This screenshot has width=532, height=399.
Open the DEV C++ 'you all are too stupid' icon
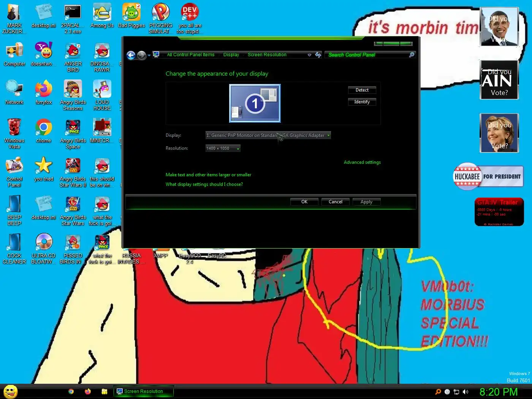190,18
